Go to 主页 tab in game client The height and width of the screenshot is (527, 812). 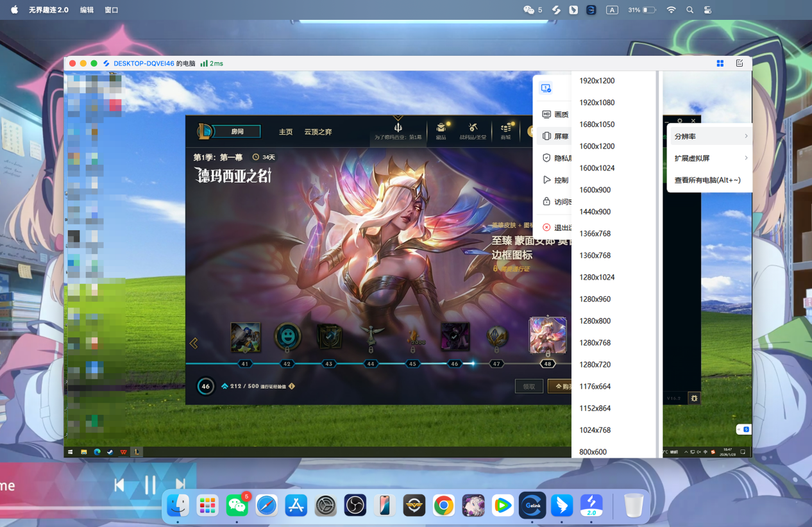[x=285, y=131]
